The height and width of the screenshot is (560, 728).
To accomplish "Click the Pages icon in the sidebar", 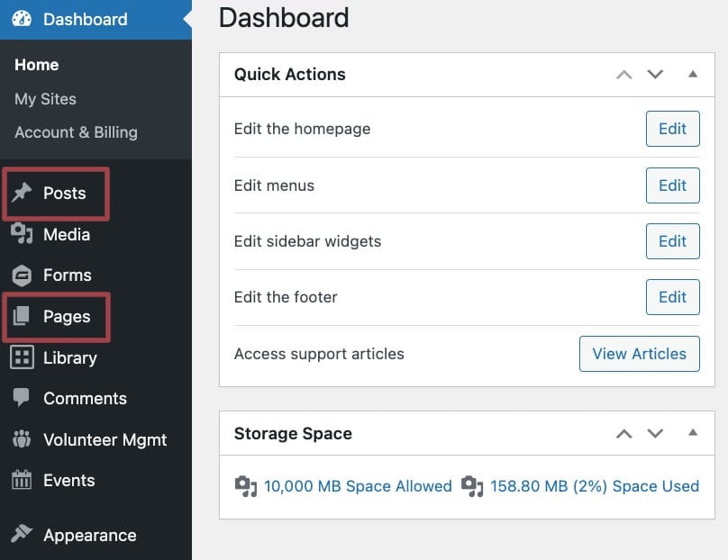I will pyautogui.click(x=23, y=317).
